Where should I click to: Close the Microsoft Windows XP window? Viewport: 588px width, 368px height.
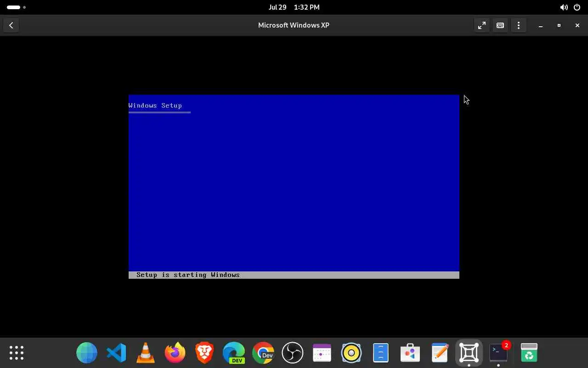pos(577,25)
